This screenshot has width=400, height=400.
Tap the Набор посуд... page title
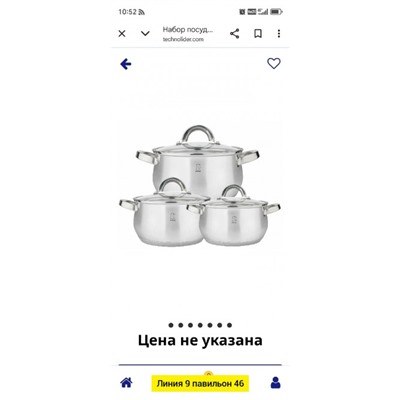188,30
